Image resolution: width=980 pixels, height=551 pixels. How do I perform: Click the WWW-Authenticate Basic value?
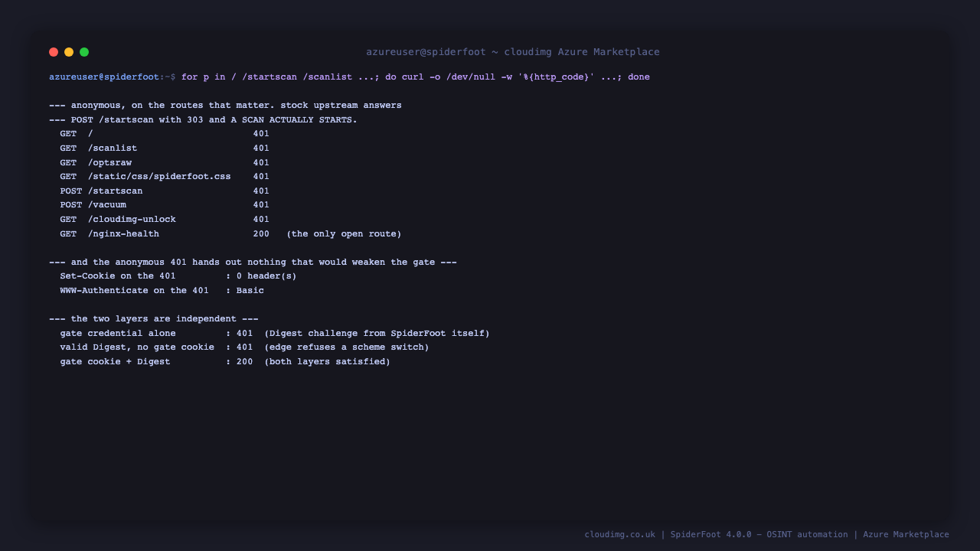tap(250, 291)
